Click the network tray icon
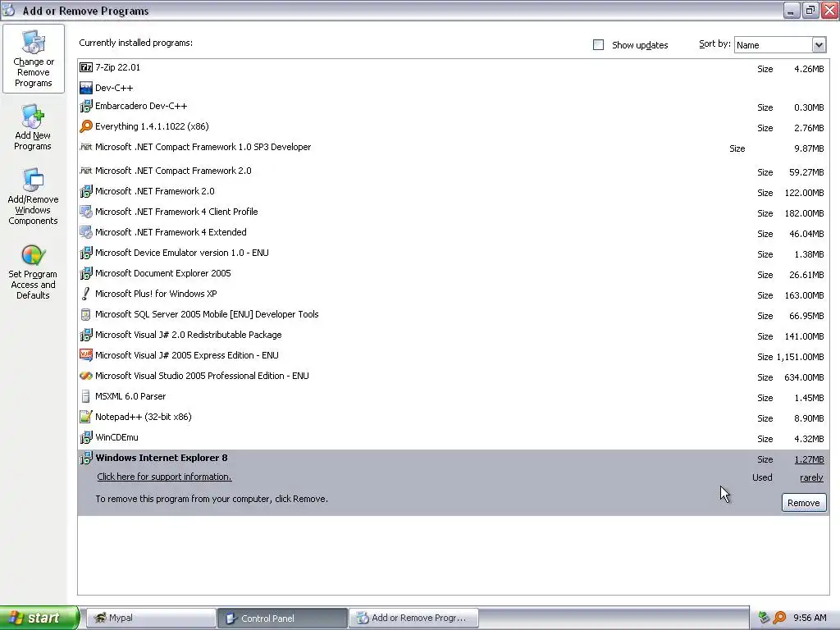Image resolution: width=840 pixels, height=630 pixels. 765,618
